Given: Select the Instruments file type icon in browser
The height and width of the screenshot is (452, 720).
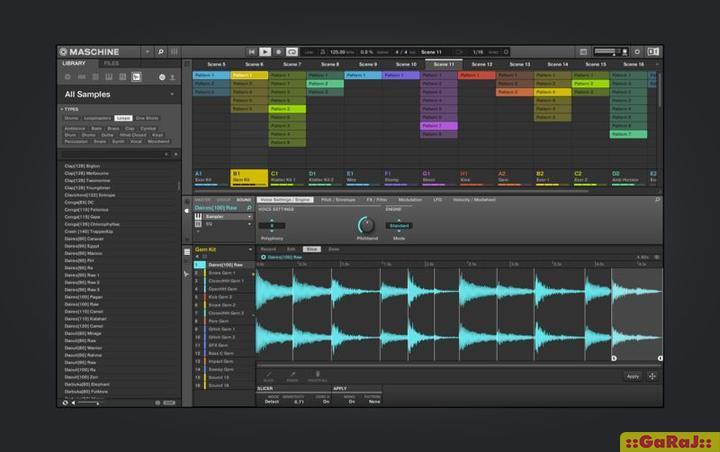Looking at the screenshot, I should pyautogui.click(x=109, y=77).
